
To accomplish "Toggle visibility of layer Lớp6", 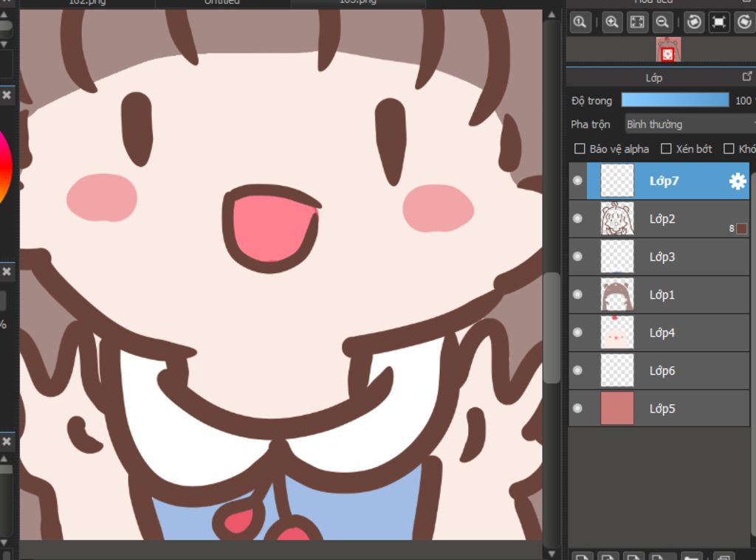I will coord(577,370).
